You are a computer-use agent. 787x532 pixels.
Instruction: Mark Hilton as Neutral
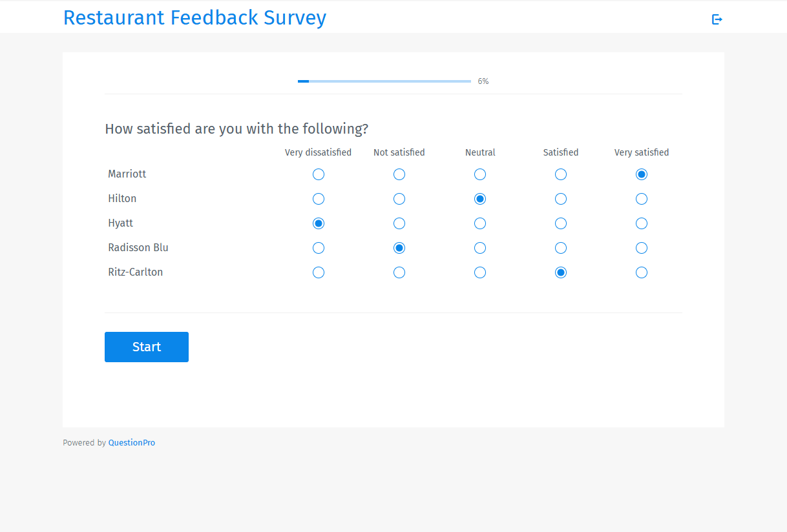tap(479, 199)
